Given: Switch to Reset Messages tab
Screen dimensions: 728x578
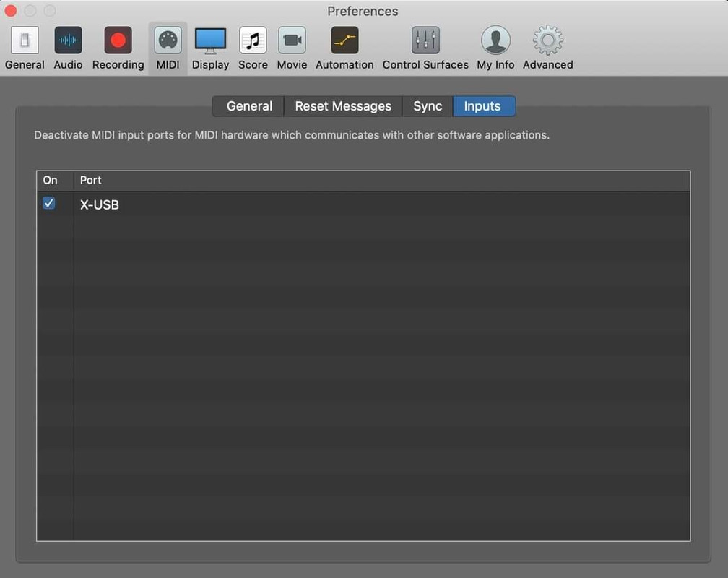Looking at the screenshot, I should coord(343,106).
